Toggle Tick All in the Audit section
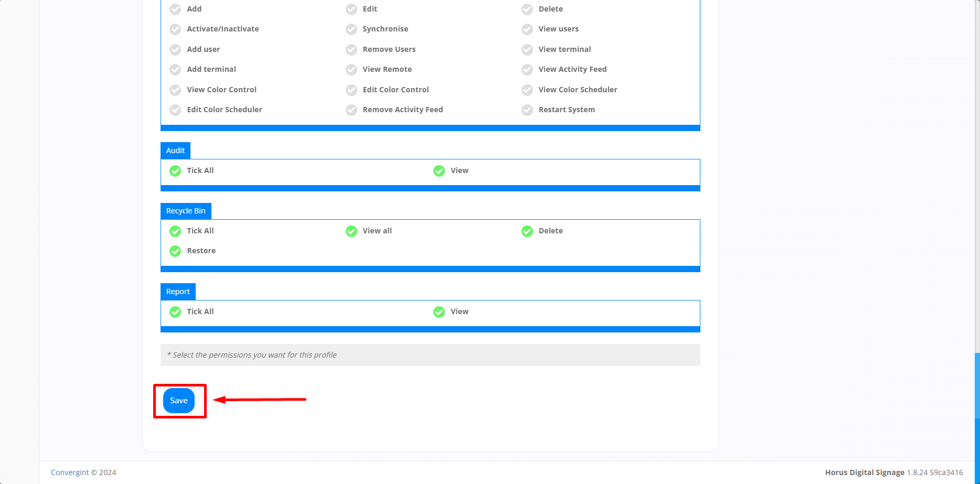 175,171
